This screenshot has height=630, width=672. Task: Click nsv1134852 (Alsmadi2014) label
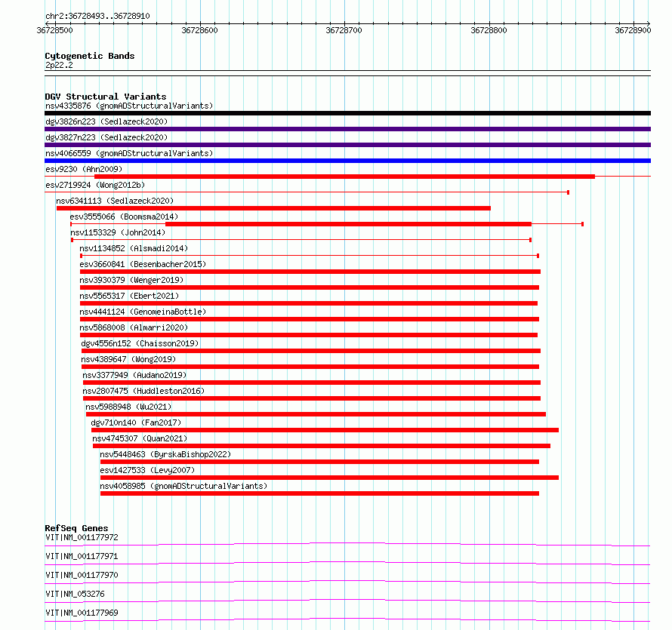(x=134, y=248)
